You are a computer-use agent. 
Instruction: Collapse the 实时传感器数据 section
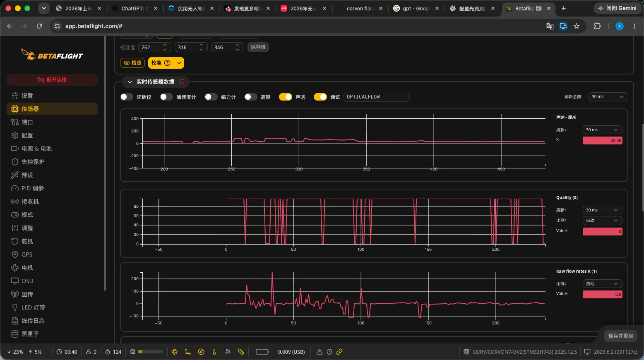(130, 82)
